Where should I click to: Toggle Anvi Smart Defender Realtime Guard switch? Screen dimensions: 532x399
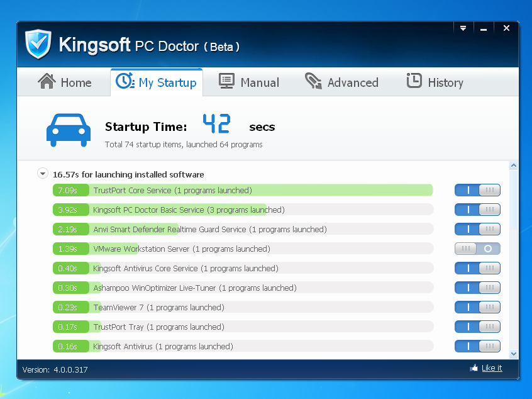click(477, 229)
